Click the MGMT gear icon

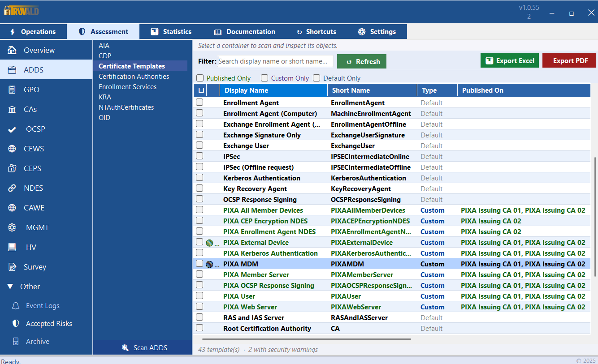[x=12, y=227]
